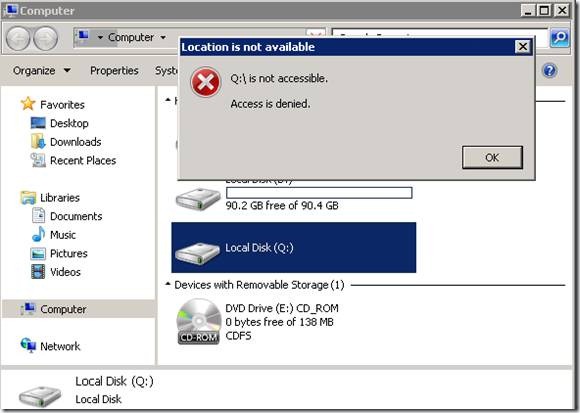This screenshot has height=413, width=580.
Task: Click the Documents library icon
Action: tap(38, 216)
